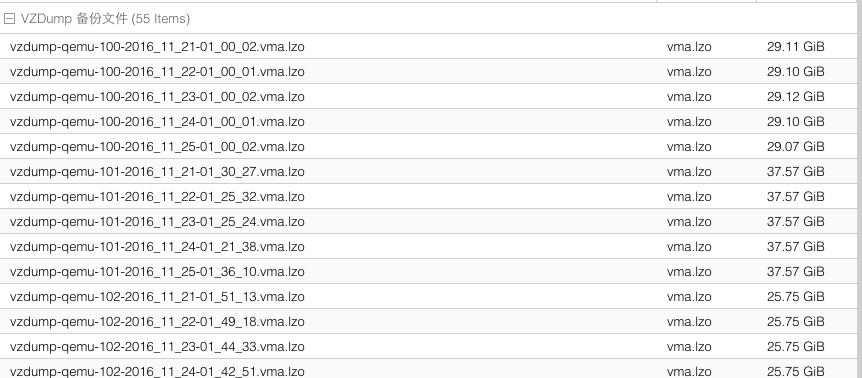This screenshot has height=378, width=862.
Task: Click the 29.07 GiB size cell
Action: coord(795,147)
